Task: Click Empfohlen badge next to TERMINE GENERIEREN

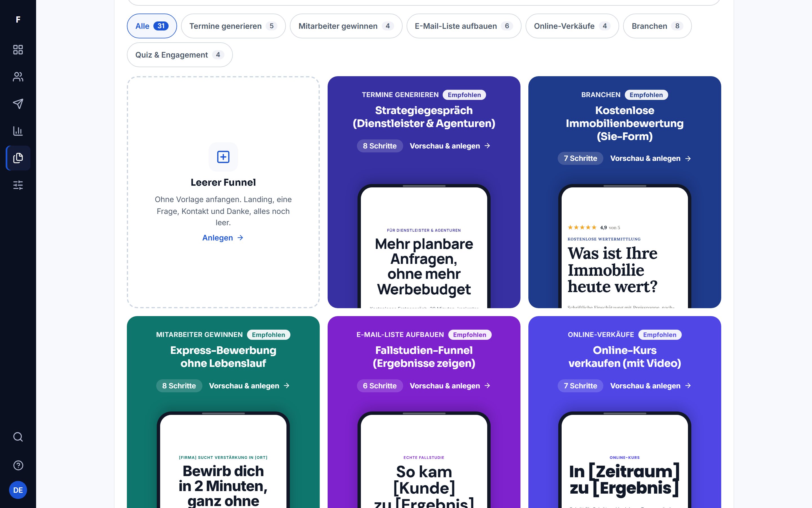Action: [x=464, y=95]
